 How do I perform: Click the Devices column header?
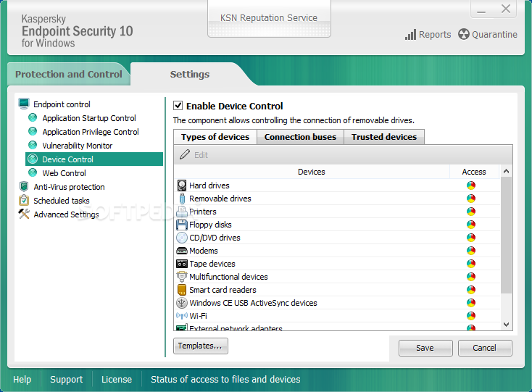coord(312,172)
